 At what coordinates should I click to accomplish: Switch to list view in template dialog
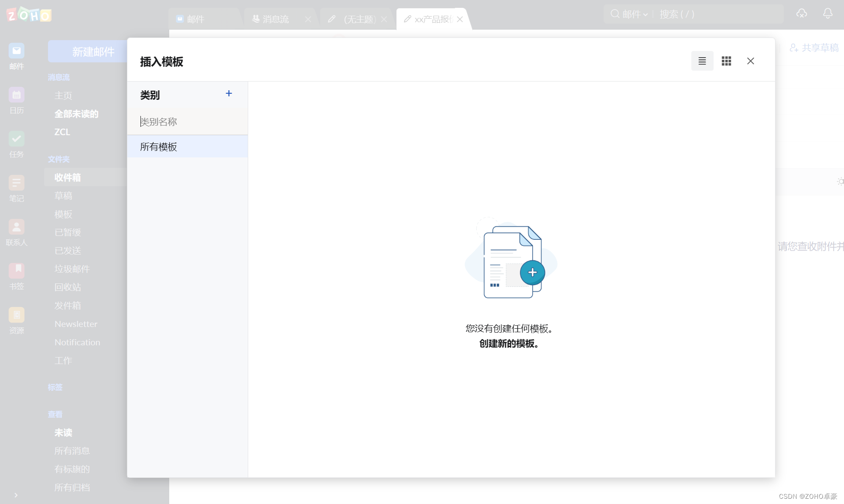(702, 61)
